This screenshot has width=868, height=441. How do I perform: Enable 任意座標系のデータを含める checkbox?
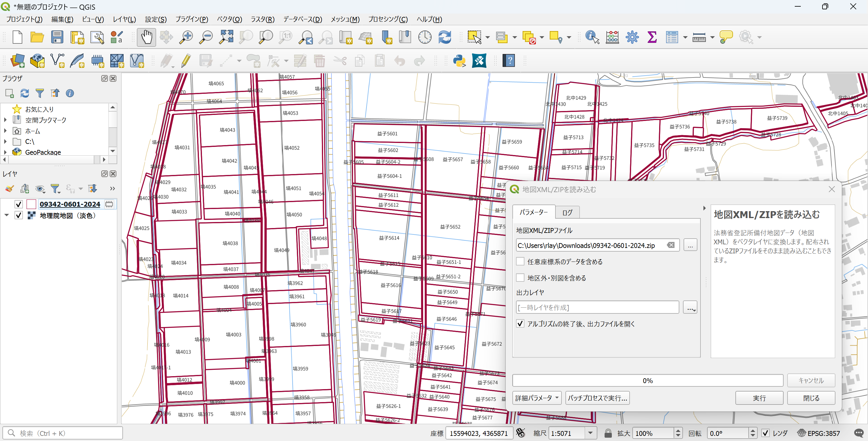point(520,261)
